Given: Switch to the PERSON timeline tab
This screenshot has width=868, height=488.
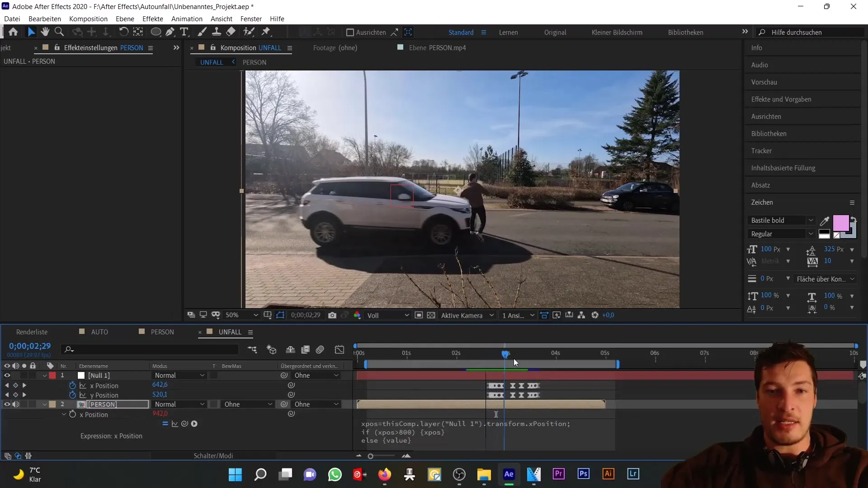Looking at the screenshot, I should point(162,332).
